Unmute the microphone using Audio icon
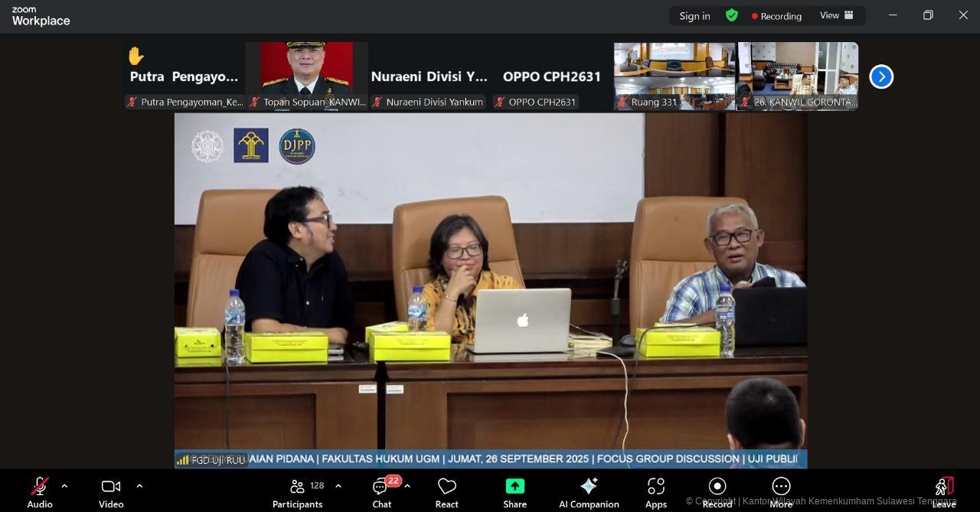 click(x=40, y=487)
